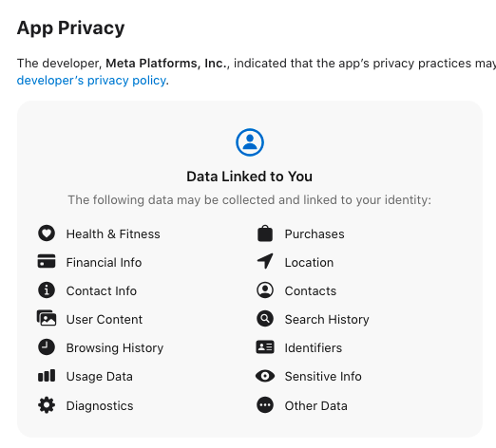Click the Identifiers ID card icon
Image resolution: width=496 pixels, height=448 pixels.
[x=265, y=347]
